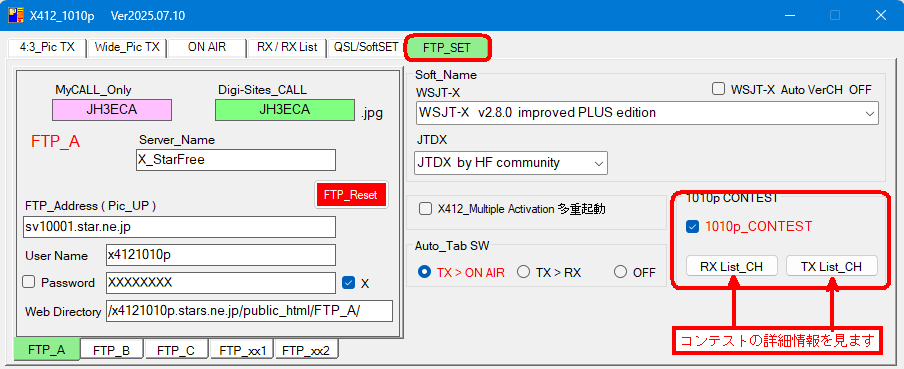Viewport: 904px width, 369px height.
Task: Click the FTP_Address field sv10001.star.ne.jp
Action: coord(179,227)
